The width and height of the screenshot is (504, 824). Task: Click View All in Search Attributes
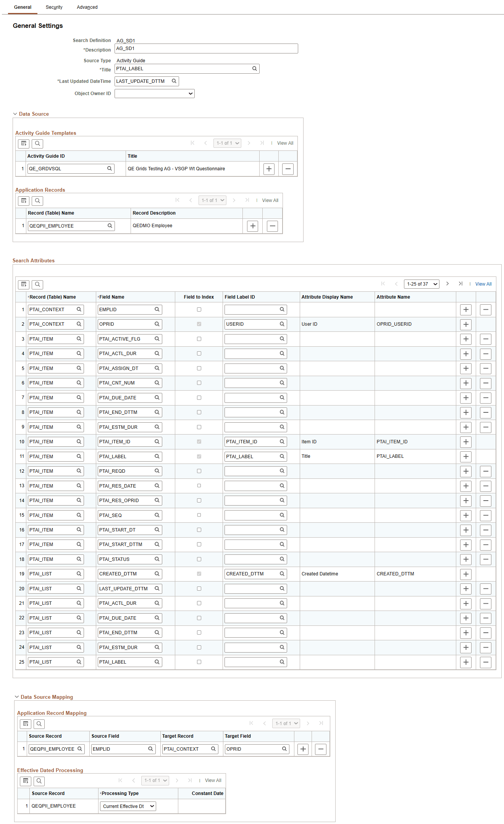pos(483,284)
